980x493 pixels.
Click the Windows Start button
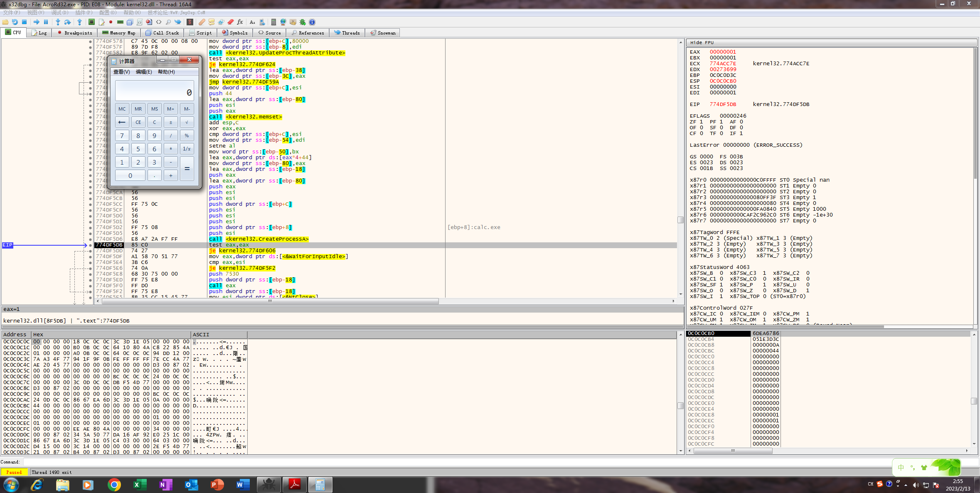11,485
